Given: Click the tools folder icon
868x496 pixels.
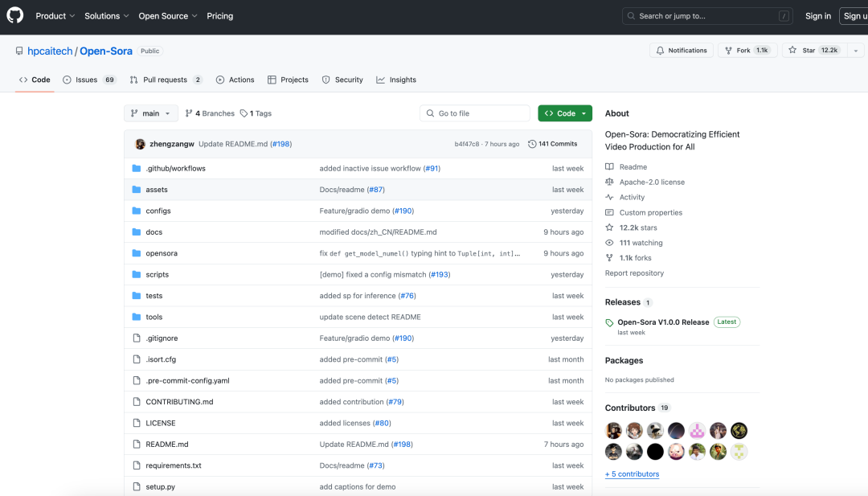Looking at the screenshot, I should pos(137,317).
